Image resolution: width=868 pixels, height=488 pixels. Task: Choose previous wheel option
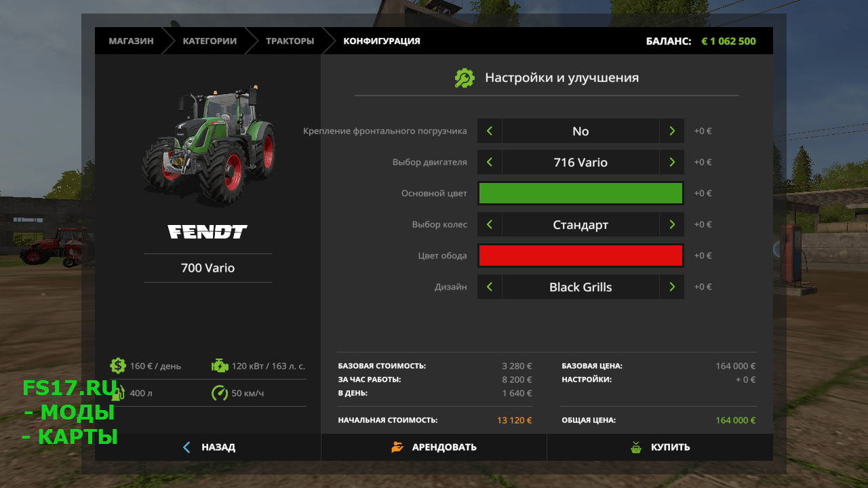tap(490, 224)
